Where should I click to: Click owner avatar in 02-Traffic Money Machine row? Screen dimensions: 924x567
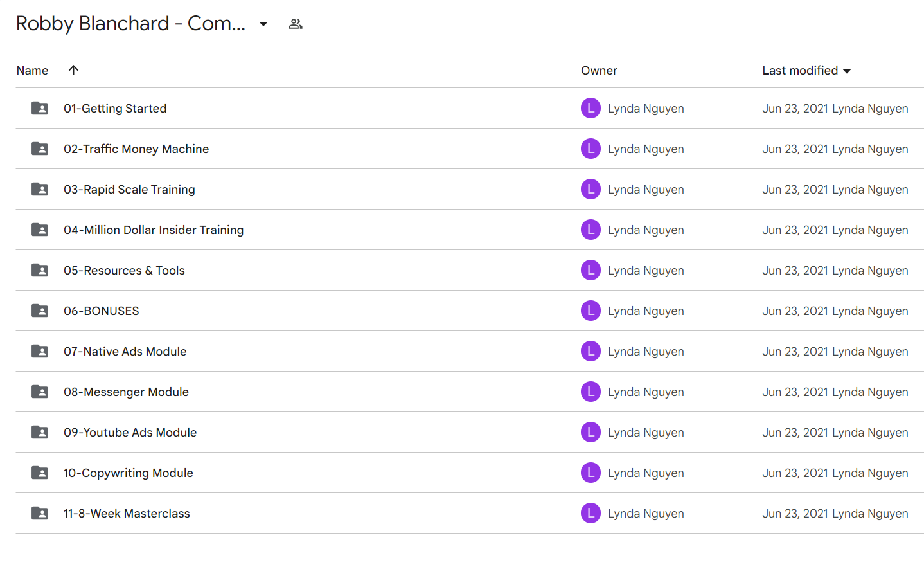pos(591,148)
